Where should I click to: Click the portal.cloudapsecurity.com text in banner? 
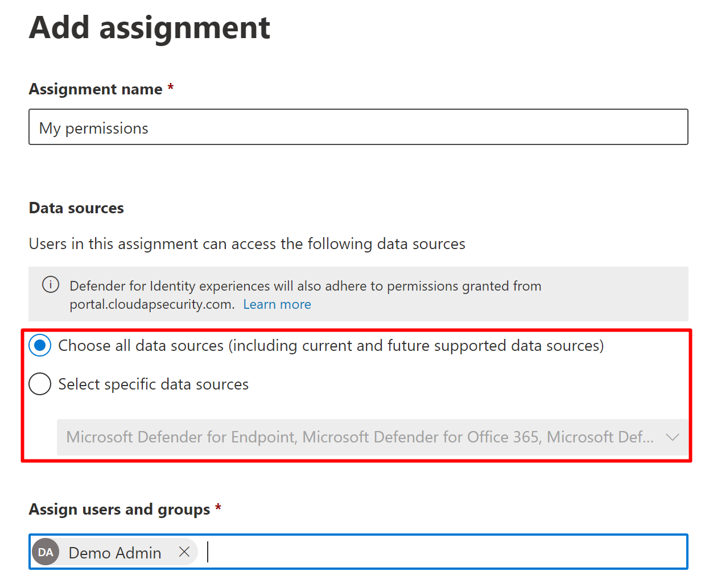pyautogui.click(x=151, y=304)
